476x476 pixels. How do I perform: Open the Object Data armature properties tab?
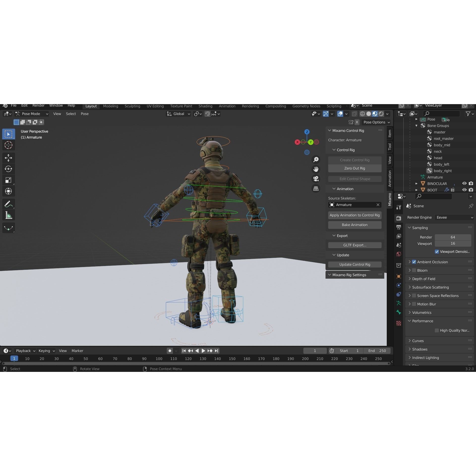point(399,303)
